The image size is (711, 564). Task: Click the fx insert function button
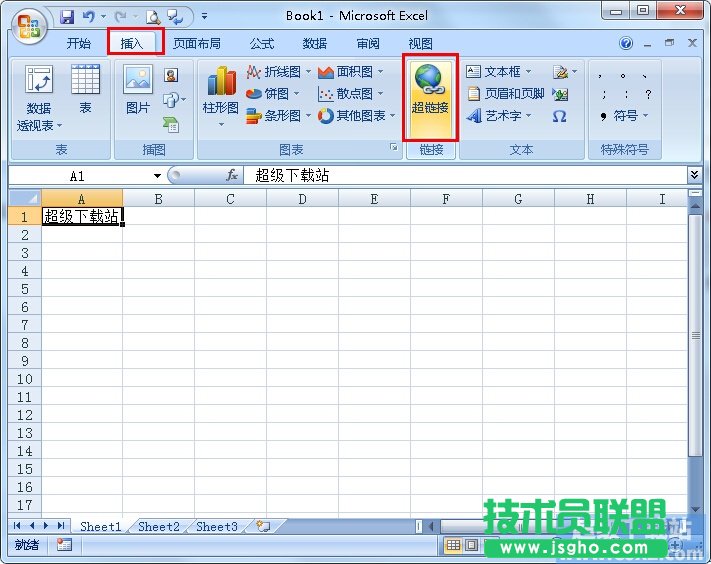pos(232,175)
